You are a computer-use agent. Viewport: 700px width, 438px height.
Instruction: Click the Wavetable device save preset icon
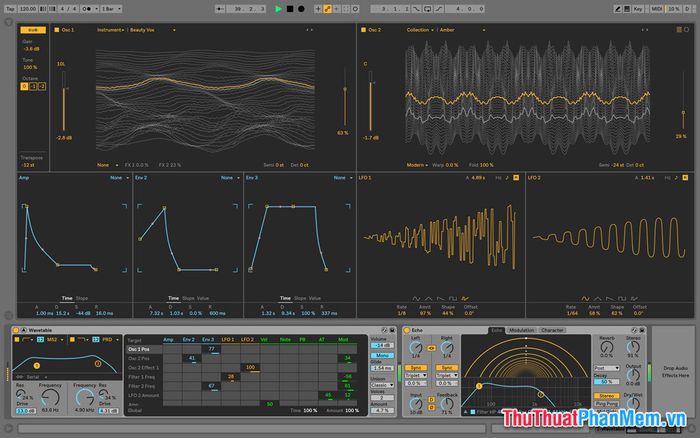[x=392, y=330]
